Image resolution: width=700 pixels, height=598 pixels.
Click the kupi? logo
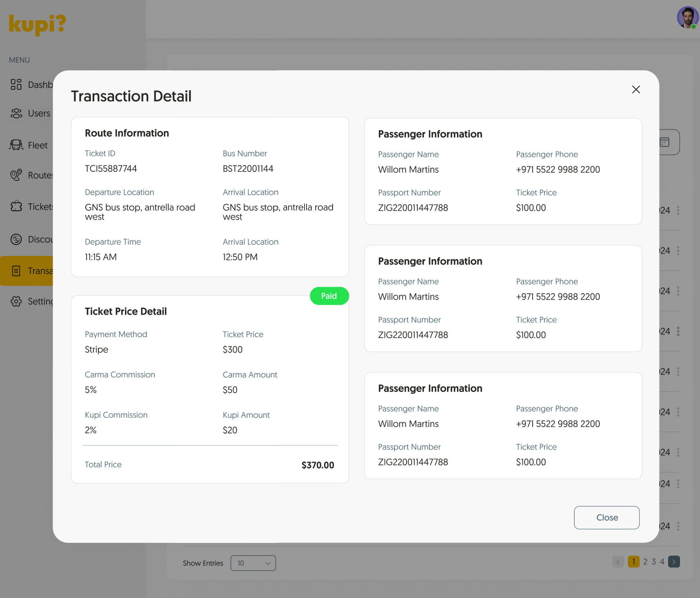37,24
